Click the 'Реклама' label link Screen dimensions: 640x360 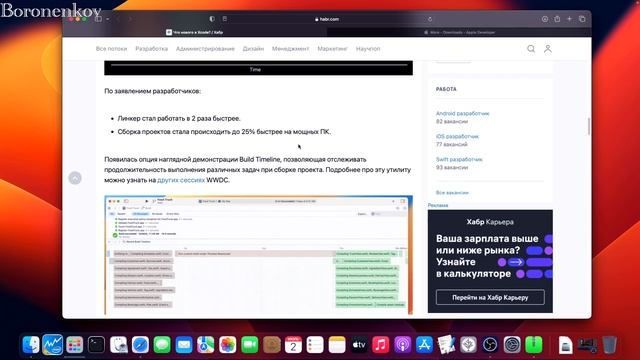tap(438, 205)
